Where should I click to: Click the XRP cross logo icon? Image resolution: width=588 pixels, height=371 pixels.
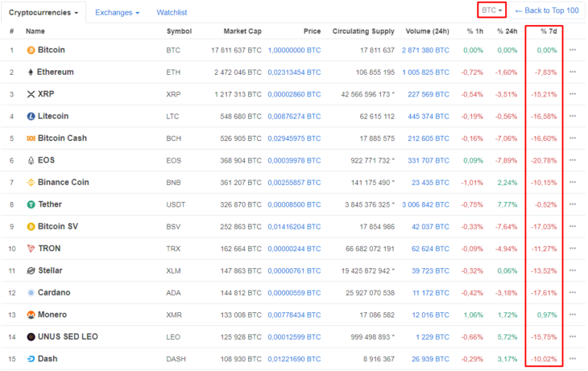click(x=31, y=94)
